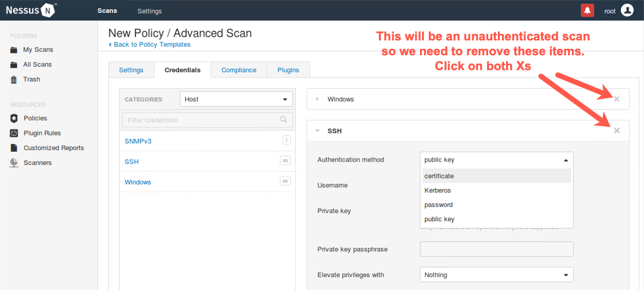Click the Policies shield icon
Image resolution: width=644 pixels, height=290 pixels.
14,118
